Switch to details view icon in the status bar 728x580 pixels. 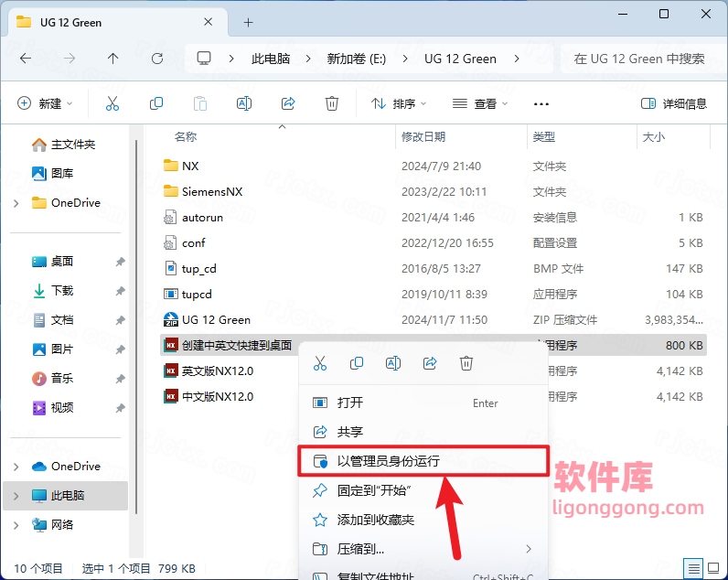click(693, 568)
